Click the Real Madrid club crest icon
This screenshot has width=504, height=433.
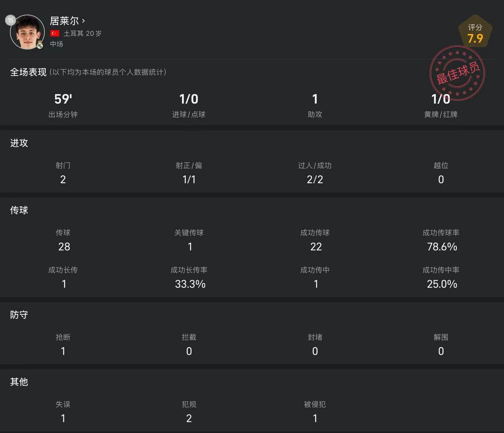40,45
